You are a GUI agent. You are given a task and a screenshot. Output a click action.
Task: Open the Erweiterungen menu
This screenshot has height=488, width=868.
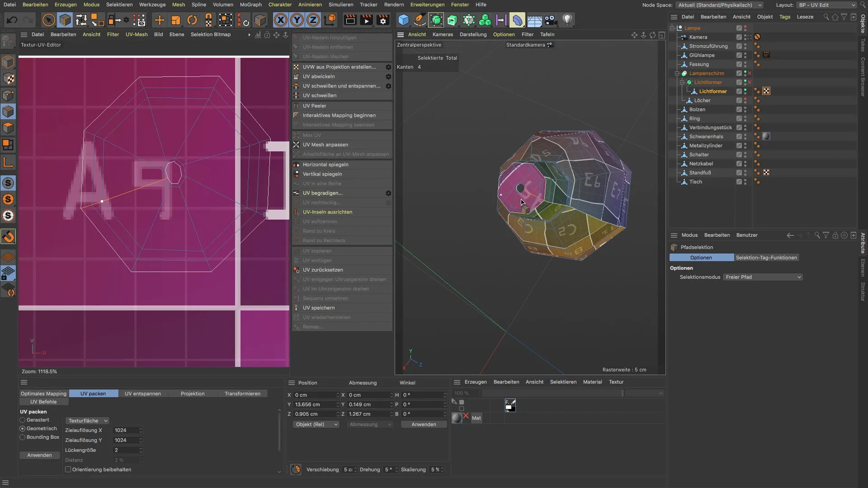[427, 5]
